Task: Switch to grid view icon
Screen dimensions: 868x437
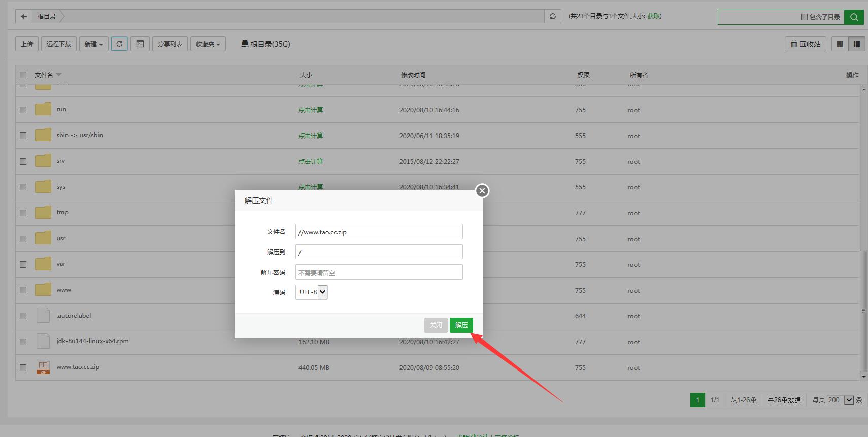Action: (x=840, y=44)
